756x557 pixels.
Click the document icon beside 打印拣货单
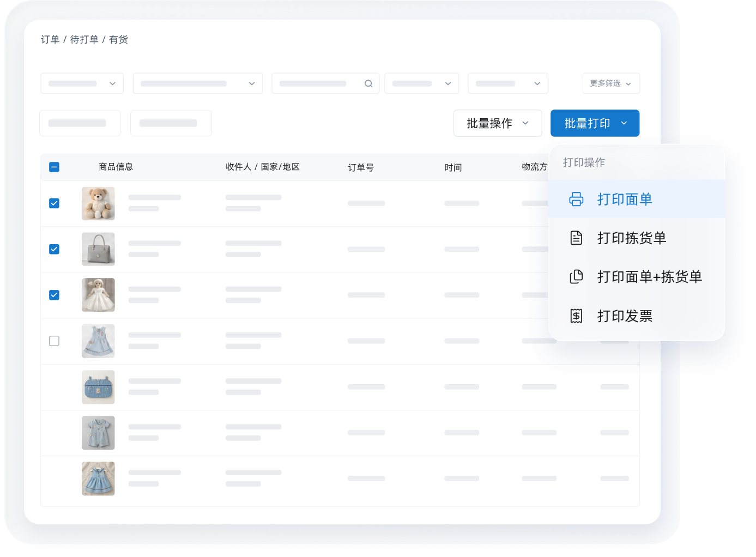click(x=576, y=238)
